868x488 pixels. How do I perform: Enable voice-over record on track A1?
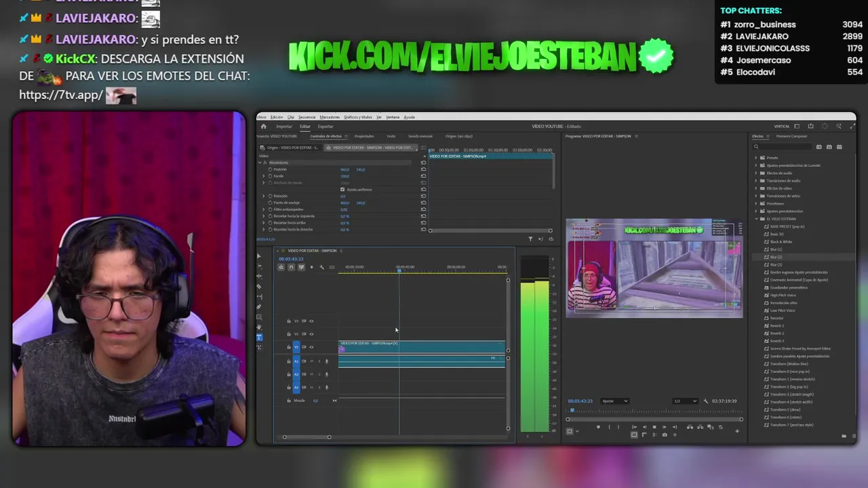pos(327,361)
